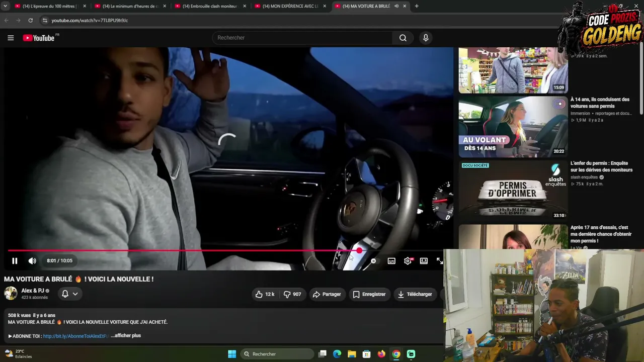
Task: Click the progress bar scrubber handle
Action: point(359,250)
